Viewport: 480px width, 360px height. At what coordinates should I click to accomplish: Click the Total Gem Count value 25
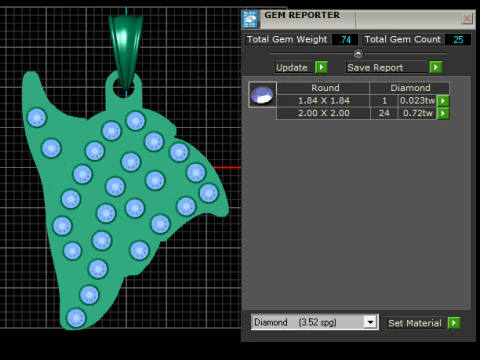tap(458, 40)
